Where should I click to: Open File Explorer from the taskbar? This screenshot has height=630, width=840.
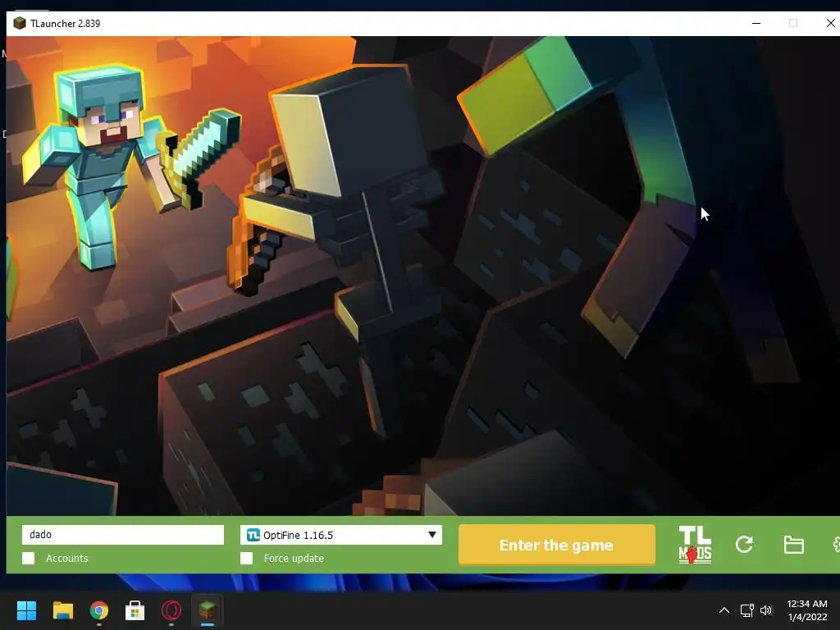click(x=62, y=610)
